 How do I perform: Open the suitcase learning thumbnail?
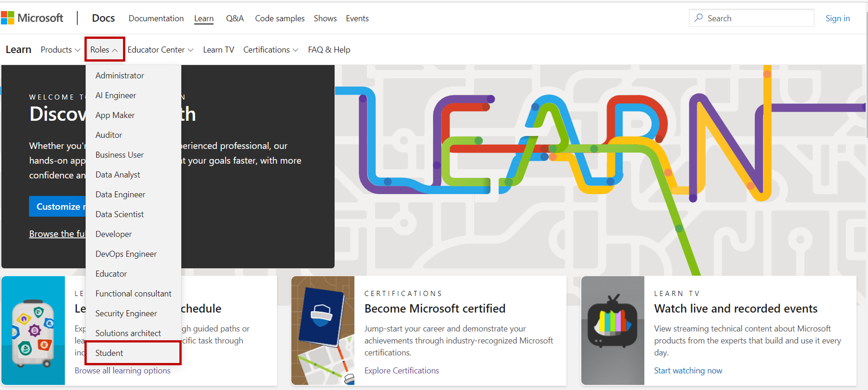point(33,330)
